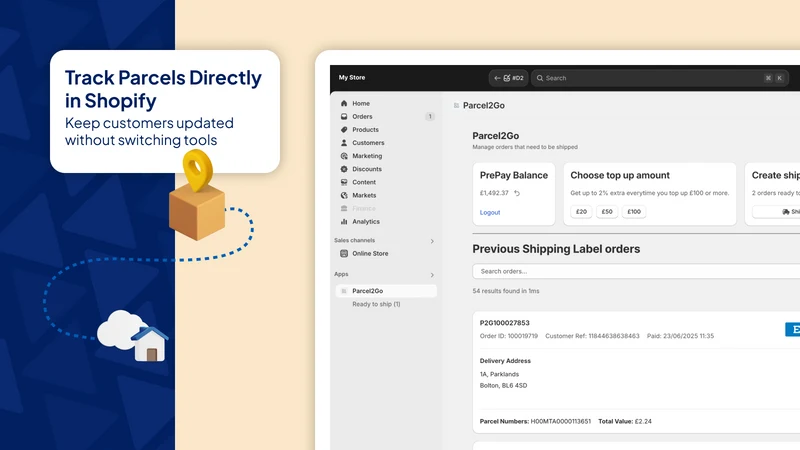Screen dimensions: 800x450
Task: Click the Discounts percent badge icon
Action: coord(344,169)
